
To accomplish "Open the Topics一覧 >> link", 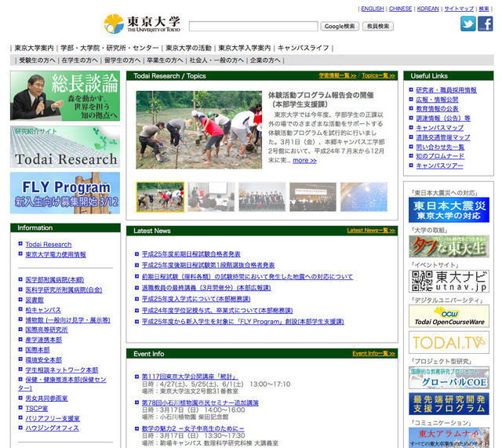I will coord(378,75).
